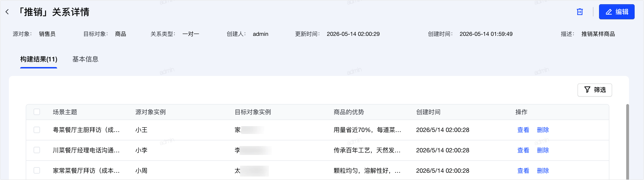Open 查看 for the 小王 row

coord(523,130)
